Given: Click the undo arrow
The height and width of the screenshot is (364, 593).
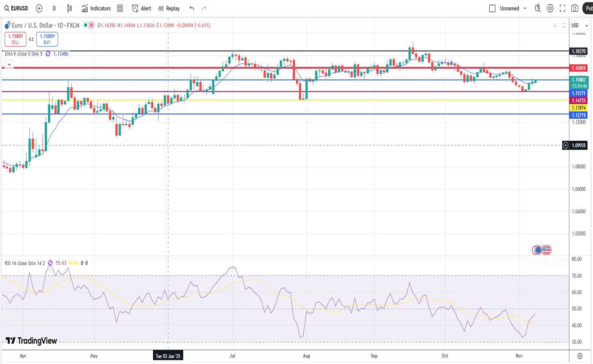Looking at the screenshot, I should (192, 8).
